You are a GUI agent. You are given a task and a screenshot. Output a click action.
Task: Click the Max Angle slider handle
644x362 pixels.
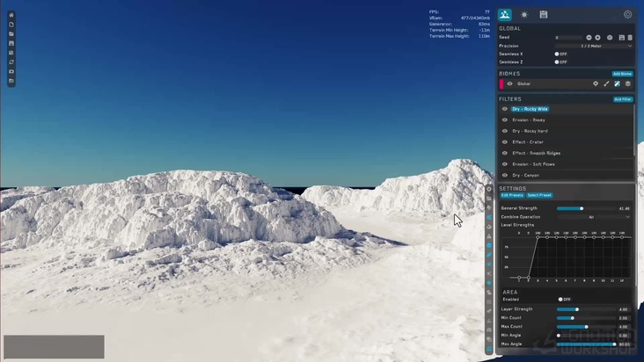click(x=614, y=344)
